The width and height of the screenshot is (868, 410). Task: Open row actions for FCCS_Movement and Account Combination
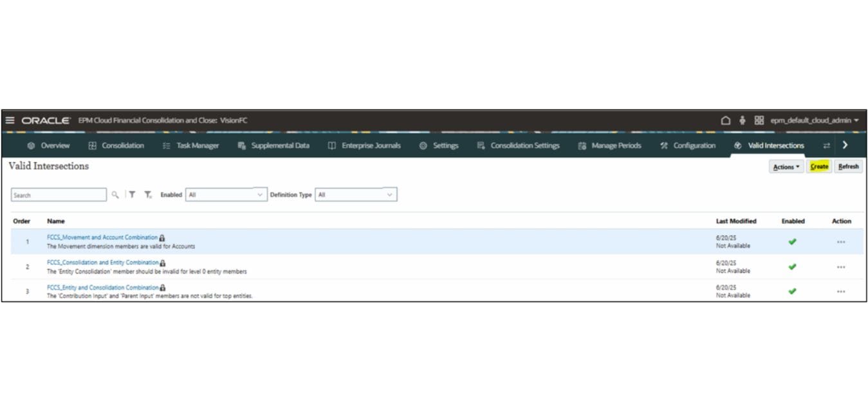pos(841,242)
